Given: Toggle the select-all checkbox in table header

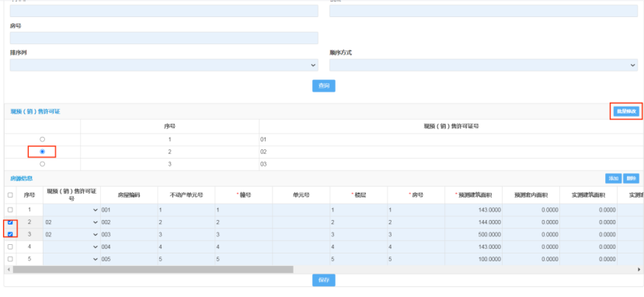Looking at the screenshot, I should pos(10,195).
